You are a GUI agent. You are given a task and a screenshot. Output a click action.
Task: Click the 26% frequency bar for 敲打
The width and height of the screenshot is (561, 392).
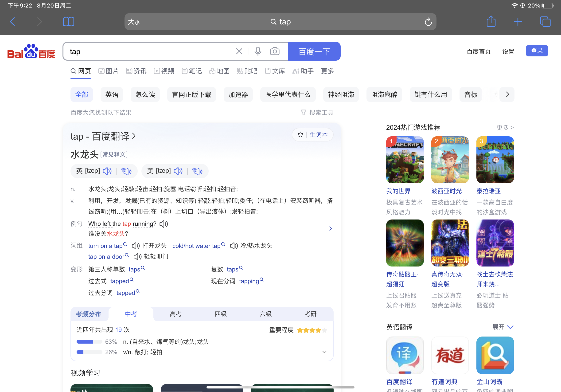[89, 352]
